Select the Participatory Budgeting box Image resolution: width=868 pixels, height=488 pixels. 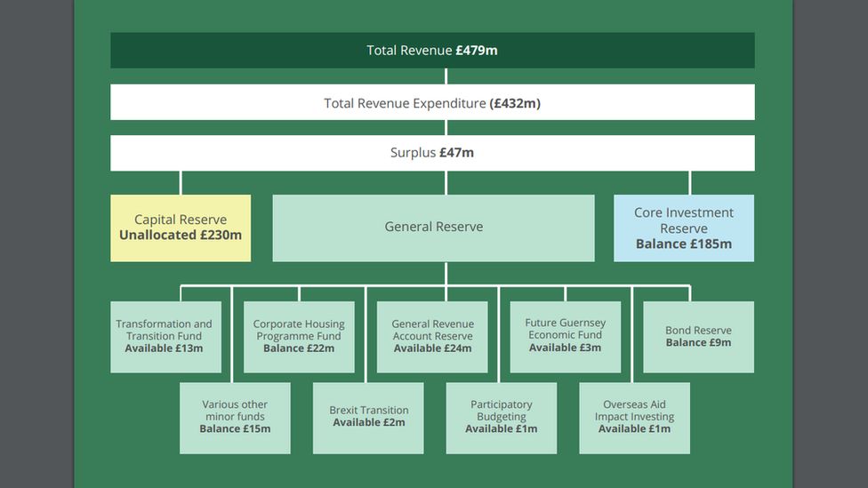[x=502, y=417]
